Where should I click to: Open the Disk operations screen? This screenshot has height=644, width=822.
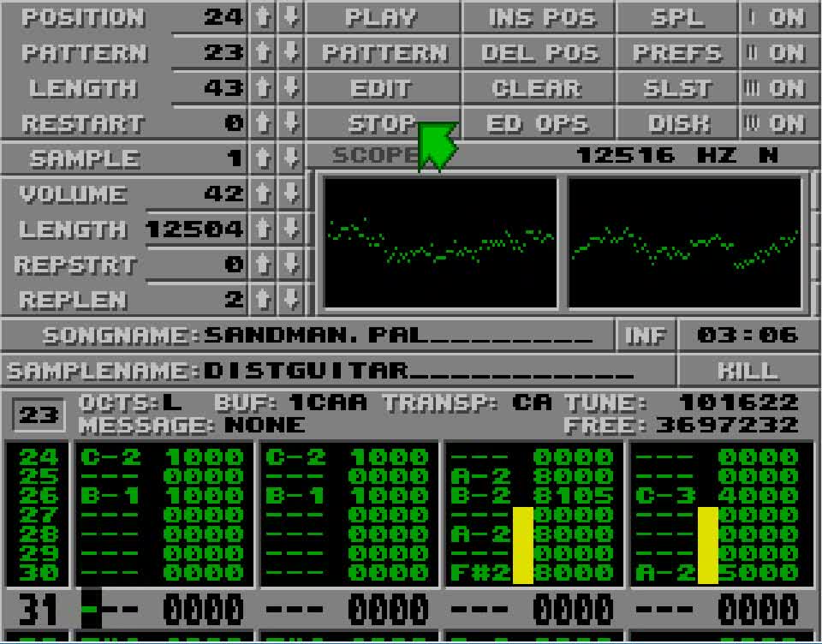pyautogui.click(x=677, y=123)
